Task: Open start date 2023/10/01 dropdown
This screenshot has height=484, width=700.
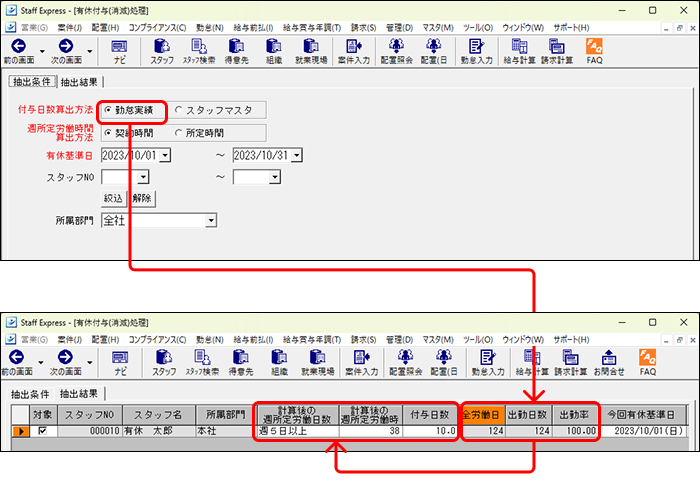Action: tap(165, 155)
